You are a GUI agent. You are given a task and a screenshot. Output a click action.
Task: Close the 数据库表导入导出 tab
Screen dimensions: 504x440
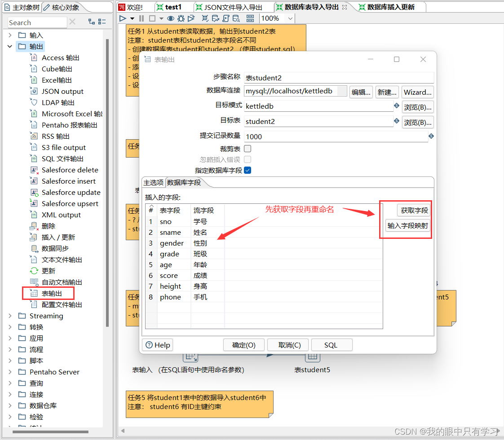[x=345, y=7]
